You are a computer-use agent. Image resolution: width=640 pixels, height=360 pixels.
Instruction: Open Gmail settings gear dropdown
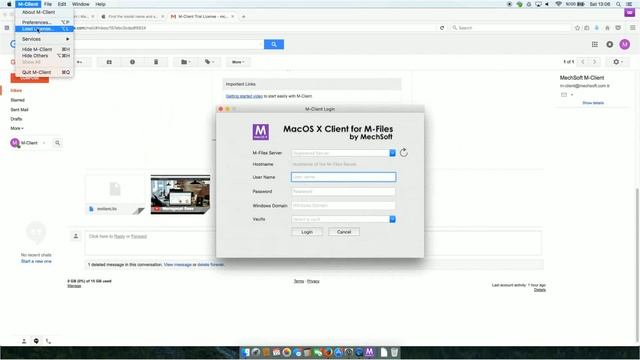pyautogui.click(x=618, y=62)
